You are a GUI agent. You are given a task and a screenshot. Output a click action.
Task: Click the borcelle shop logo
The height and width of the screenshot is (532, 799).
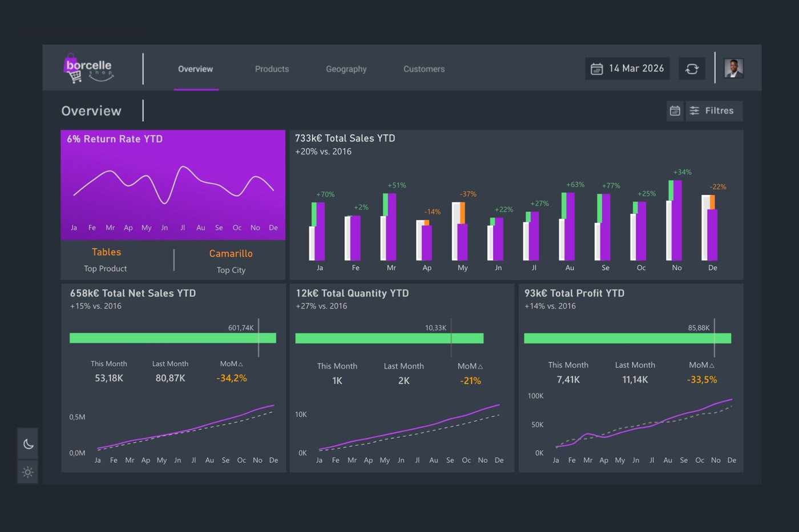(88, 68)
